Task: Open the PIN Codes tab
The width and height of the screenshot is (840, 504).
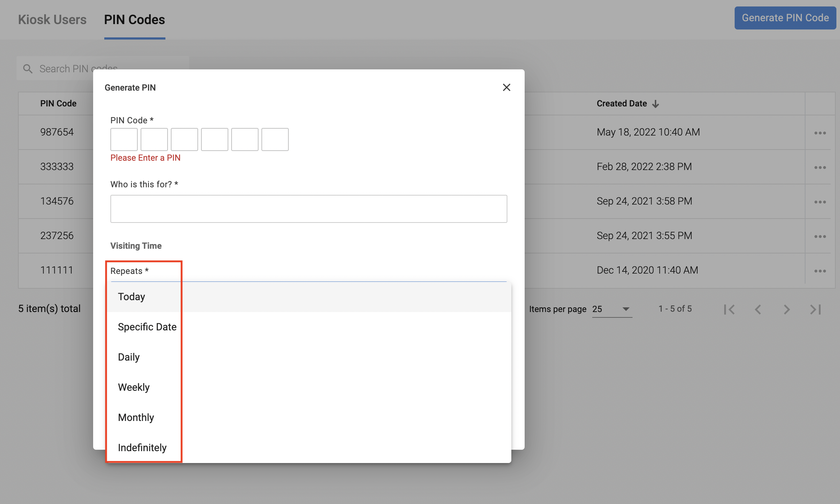Action: pos(134,19)
